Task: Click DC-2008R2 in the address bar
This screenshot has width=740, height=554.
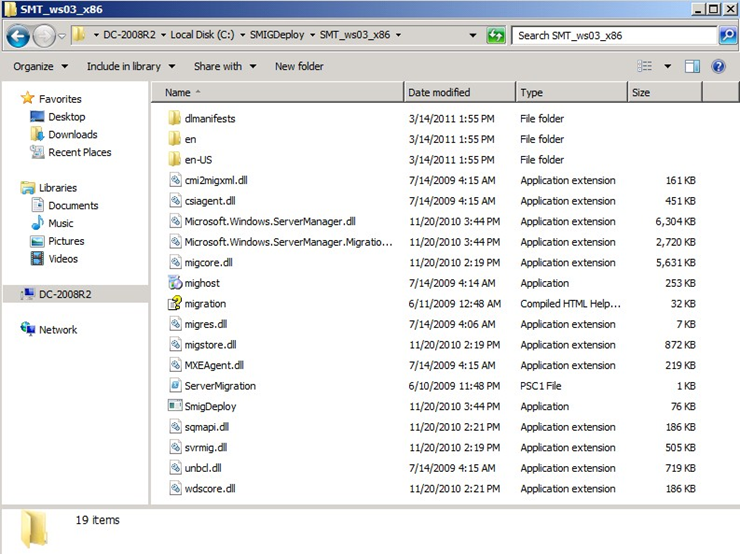Action: 129,35
